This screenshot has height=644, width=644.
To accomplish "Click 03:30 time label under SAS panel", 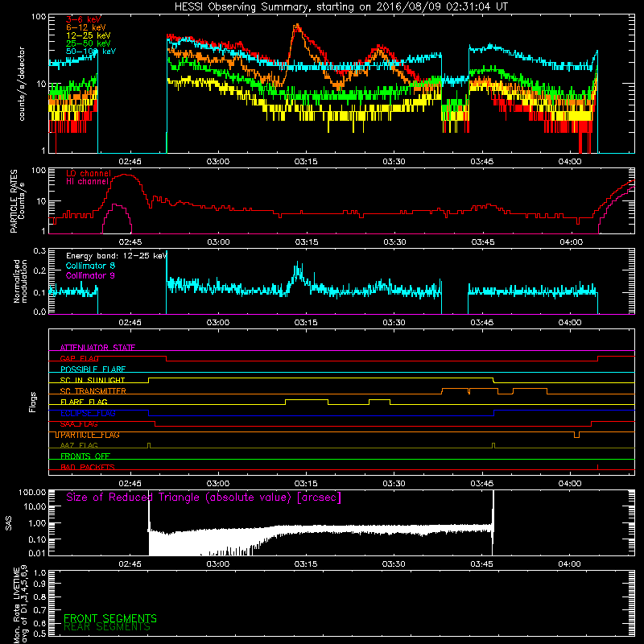I will point(394,564).
